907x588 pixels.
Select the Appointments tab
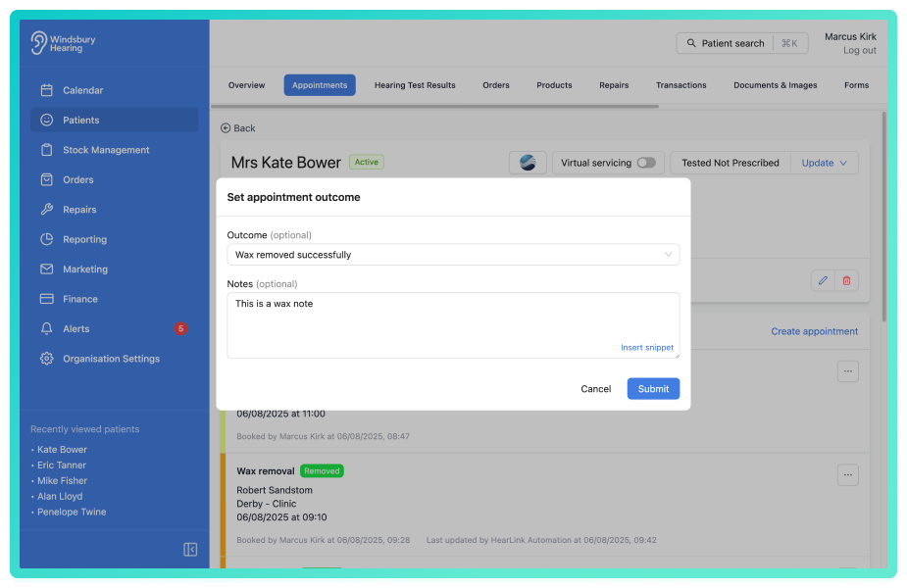[x=320, y=85]
